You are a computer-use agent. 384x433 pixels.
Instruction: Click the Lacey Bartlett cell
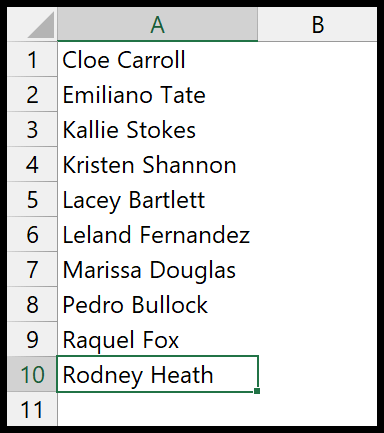click(x=157, y=200)
